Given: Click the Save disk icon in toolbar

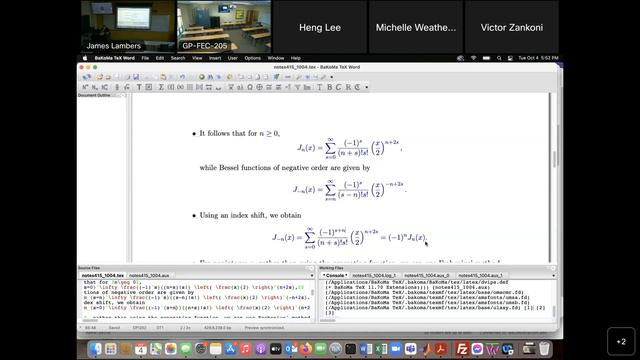Looking at the screenshot, I should pos(136,77).
